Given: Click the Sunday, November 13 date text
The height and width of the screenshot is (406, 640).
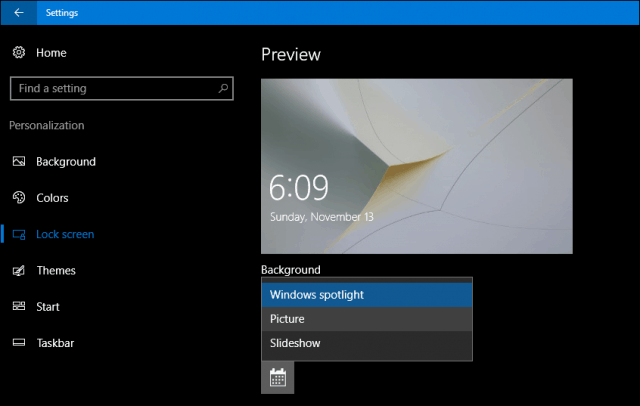Looking at the screenshot, I should [x=322, y=217].
